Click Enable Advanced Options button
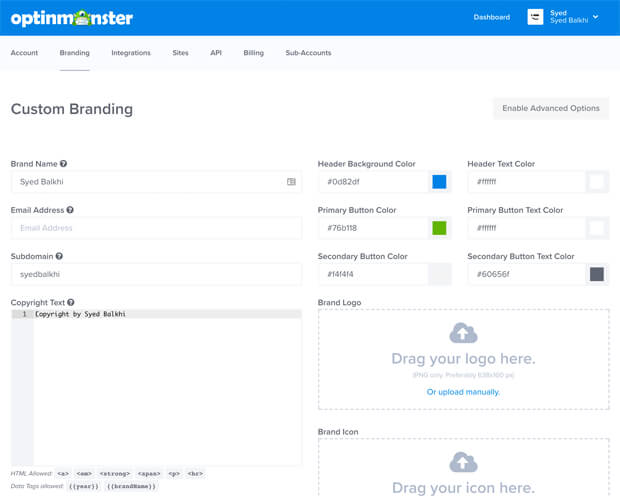The height and width of the screenshot is (496, 620). click(551, 108)
